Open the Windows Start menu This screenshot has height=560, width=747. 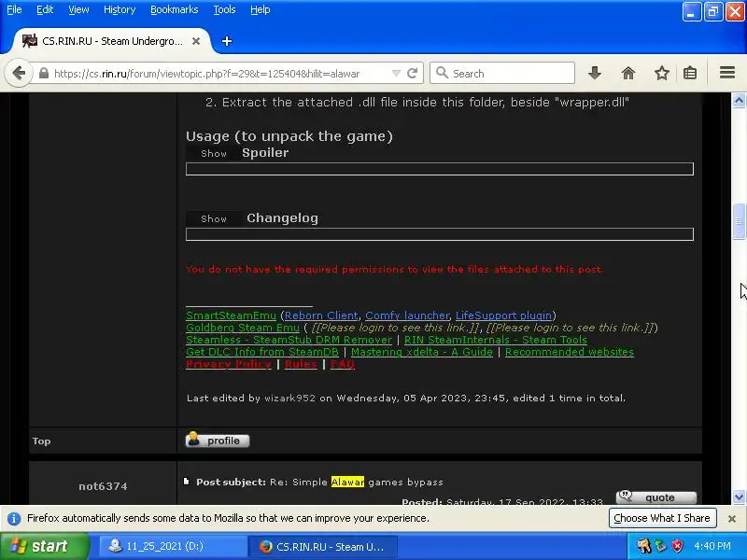tap(44, 546)
